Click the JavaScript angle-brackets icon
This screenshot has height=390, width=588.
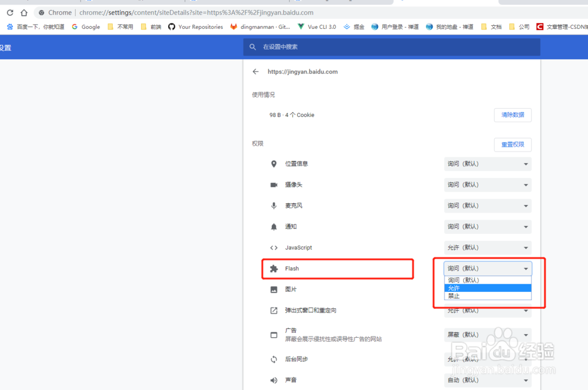click(x=273, y=247)
